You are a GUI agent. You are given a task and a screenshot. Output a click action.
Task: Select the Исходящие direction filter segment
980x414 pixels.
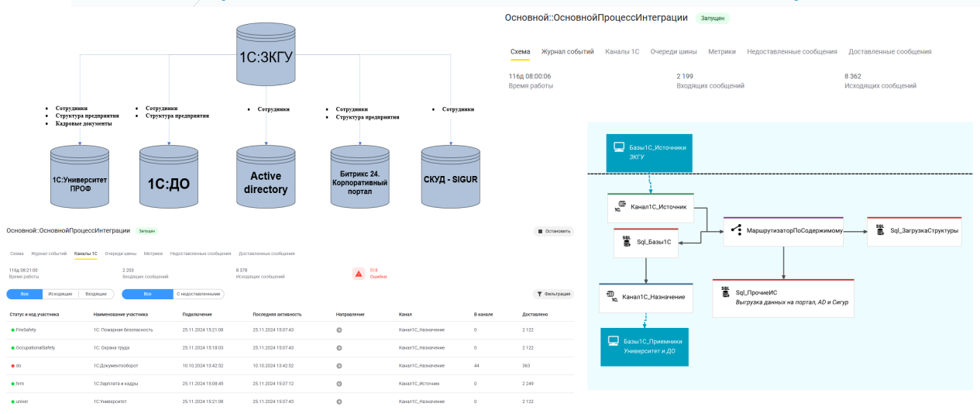(60, 294)
